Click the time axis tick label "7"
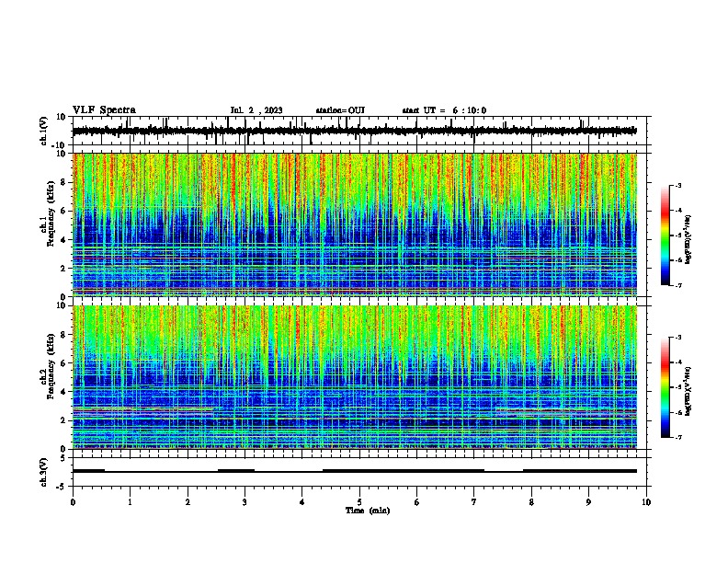The width and height of the screenshot is (728, 563). click(x=474, y=502)
